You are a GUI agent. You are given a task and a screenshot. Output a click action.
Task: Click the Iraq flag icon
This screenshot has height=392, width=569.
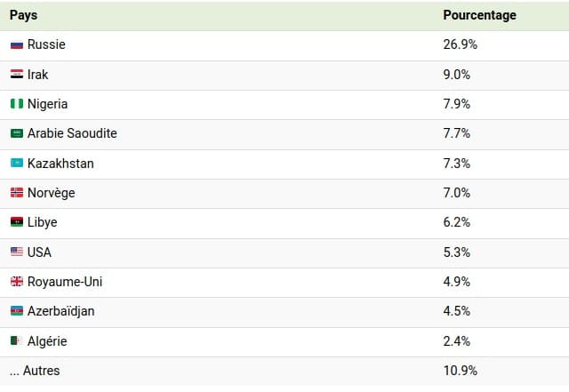[17, 74]
